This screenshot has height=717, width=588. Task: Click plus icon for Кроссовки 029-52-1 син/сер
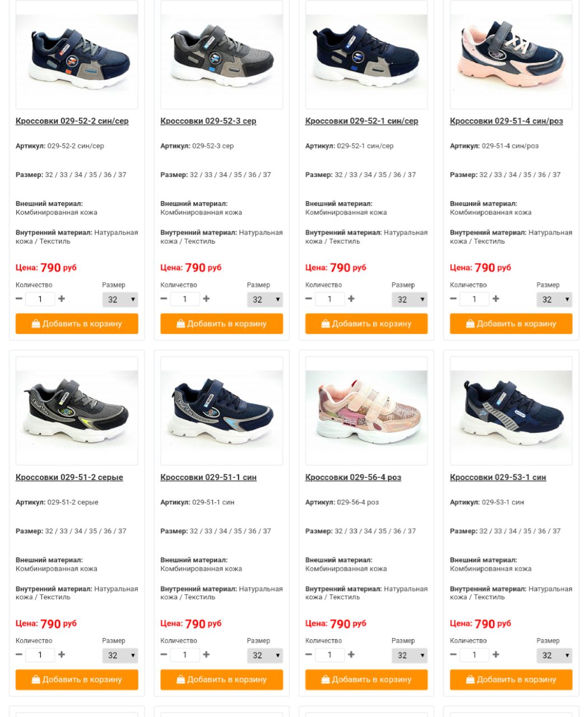(351, 299)
